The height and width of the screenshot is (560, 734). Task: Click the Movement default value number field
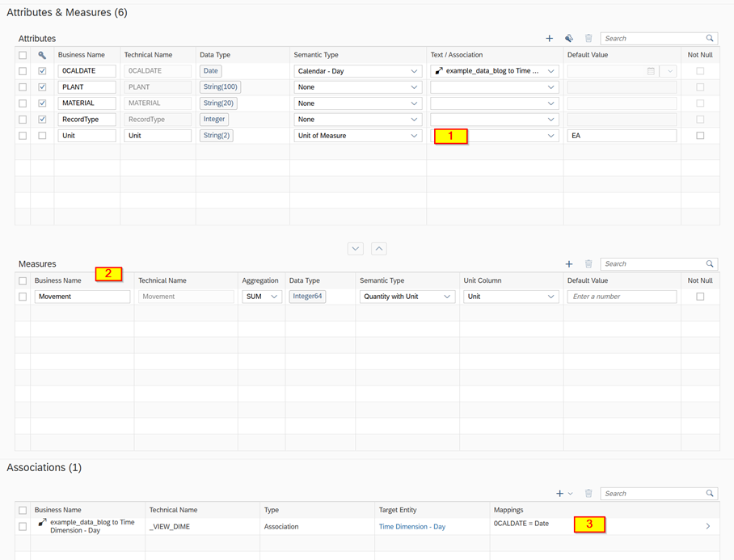click(622, 297)
